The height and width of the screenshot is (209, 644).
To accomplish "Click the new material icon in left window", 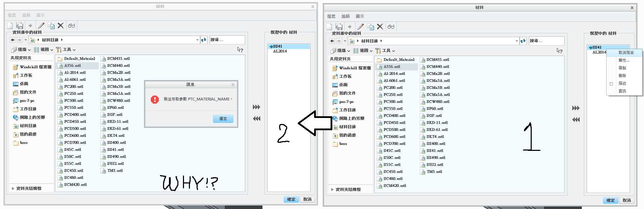I will coord(10,26).
